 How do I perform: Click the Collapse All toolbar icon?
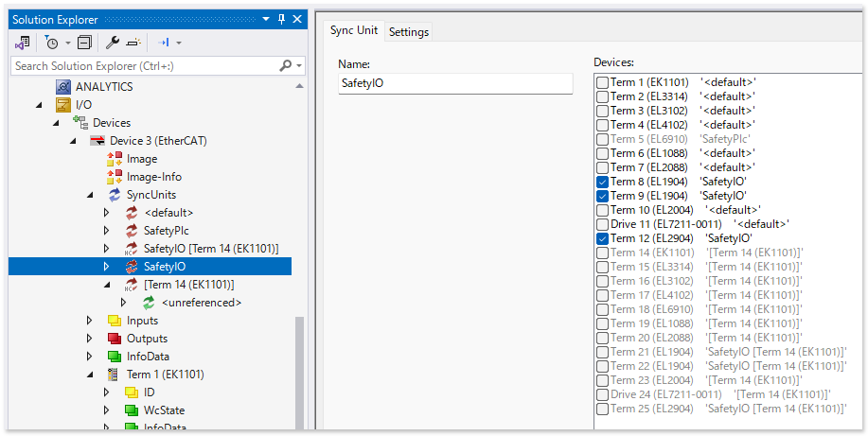click(x=84, y=43)
